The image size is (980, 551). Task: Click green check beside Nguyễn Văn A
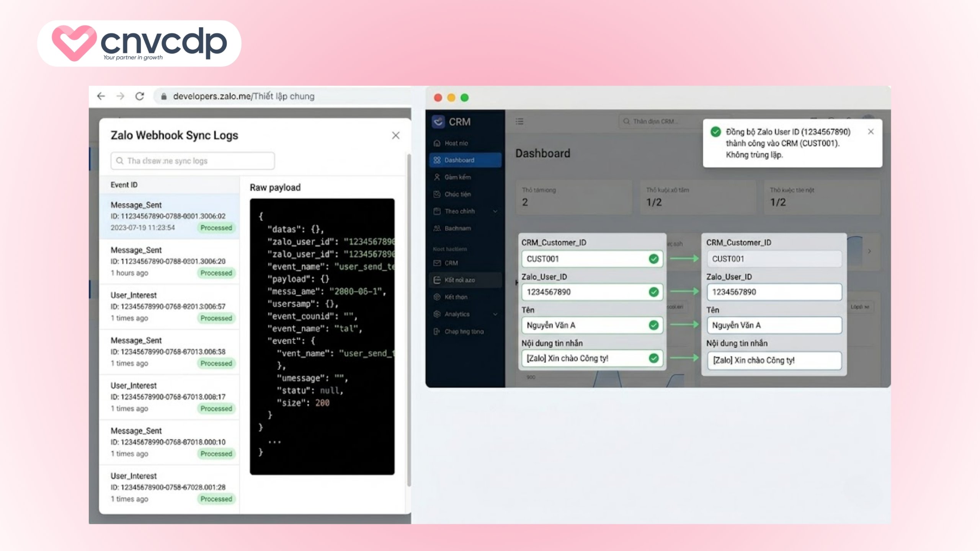654,325
